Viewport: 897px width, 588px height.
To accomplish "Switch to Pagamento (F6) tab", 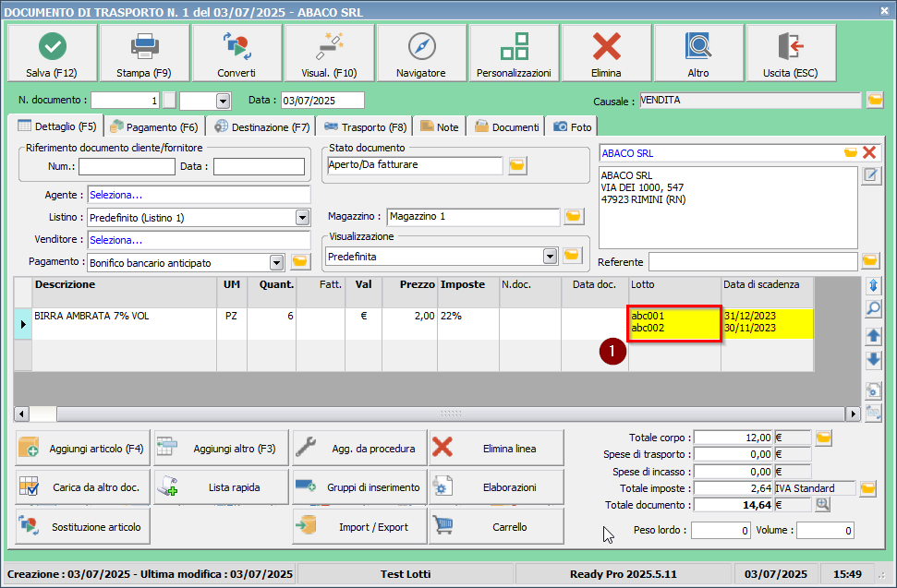I will coord(154,126).
